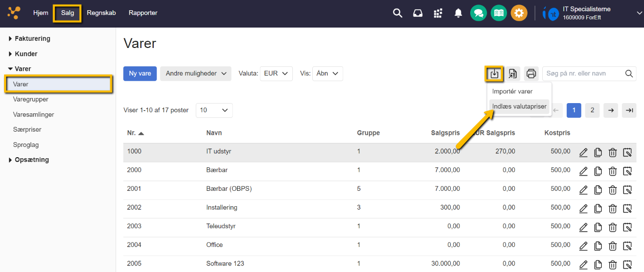
Task: Click the Ny vare button
Action: click(x=140, y=73)
